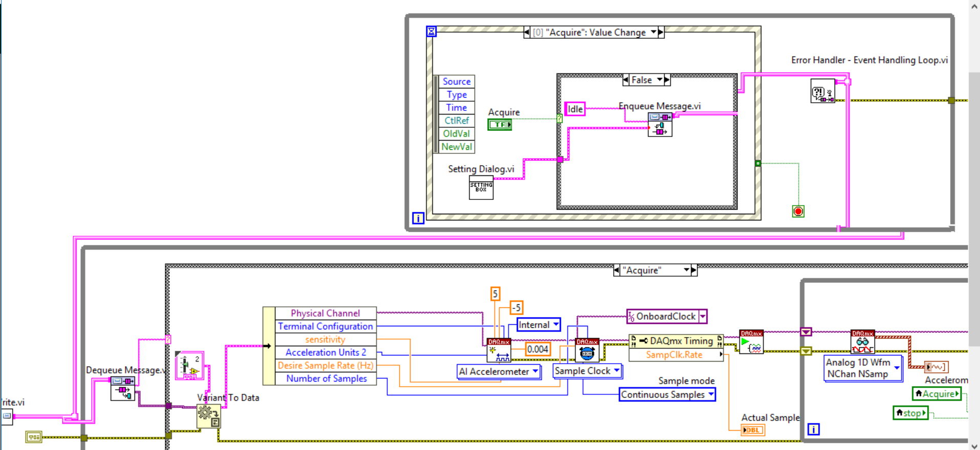Select the Enqueue Message.vi node icon
This screenshot has height=450, width=980.
660,124
